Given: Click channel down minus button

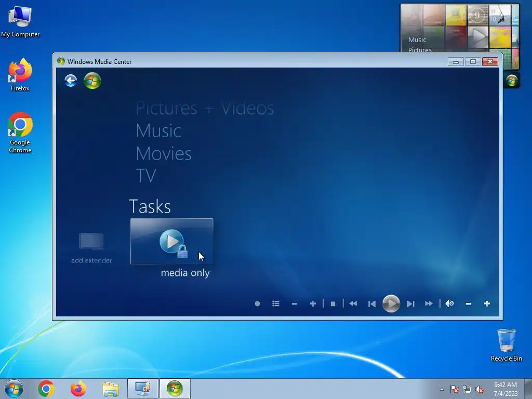Looking at the screenshot, I should click(294, 303).
